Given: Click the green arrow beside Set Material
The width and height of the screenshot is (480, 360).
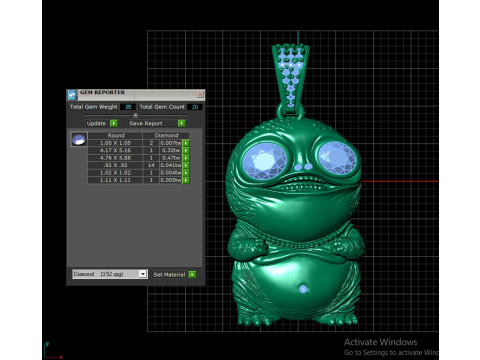Looking at the screenshot, I should (x=192, y=274).
